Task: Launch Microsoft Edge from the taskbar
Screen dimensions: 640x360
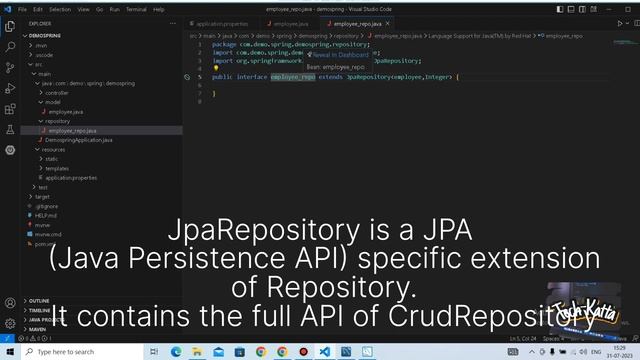Action: pyautogui.click(x=176, y=351)
